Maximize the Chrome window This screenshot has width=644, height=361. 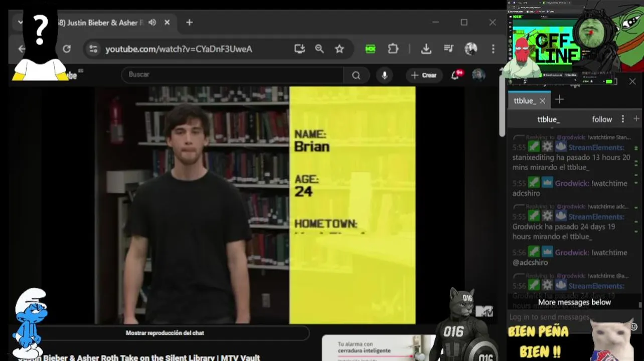pyautogui.click(x=464, y=23)
